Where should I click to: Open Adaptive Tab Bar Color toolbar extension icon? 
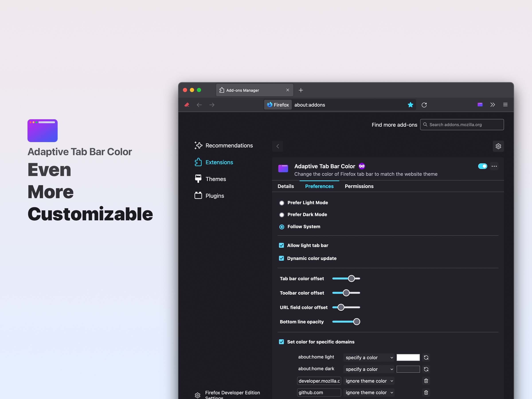point(480,104)
